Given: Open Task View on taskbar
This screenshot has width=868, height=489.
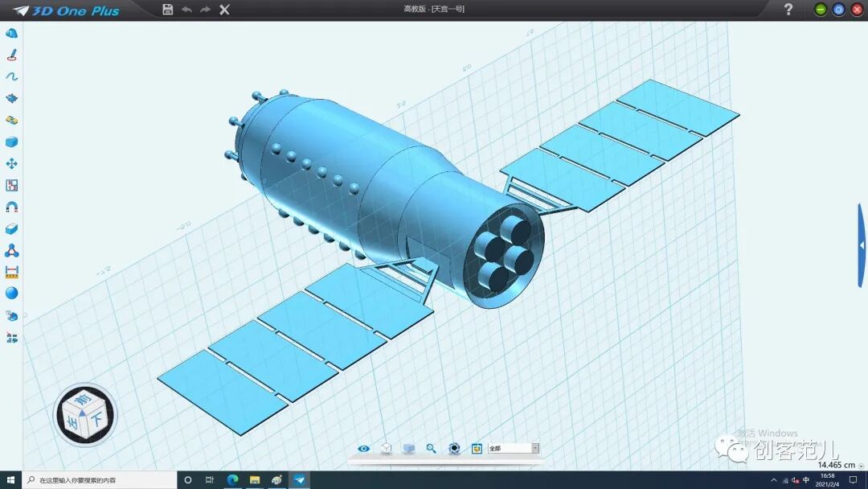Looking at the screenshot, I should pyautogui.click(x=209, y=480).
